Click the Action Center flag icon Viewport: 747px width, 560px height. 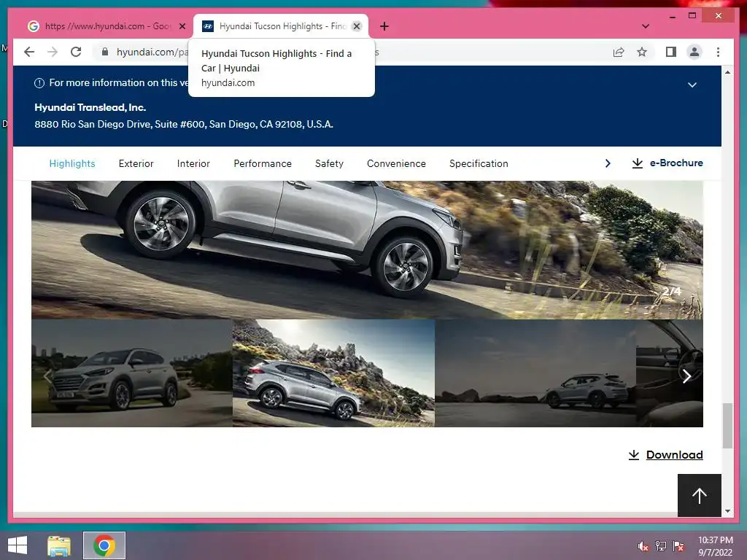click(678, 546)
